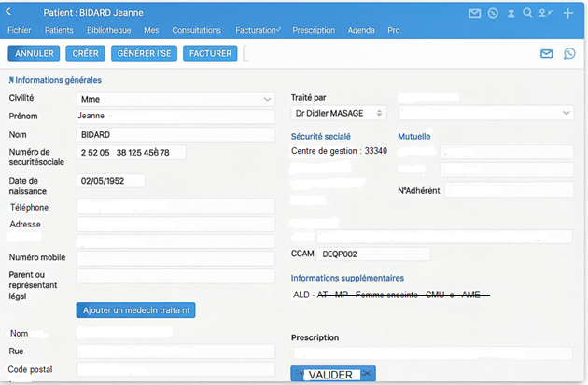Click the plus icon to add new

pos(568,13)
